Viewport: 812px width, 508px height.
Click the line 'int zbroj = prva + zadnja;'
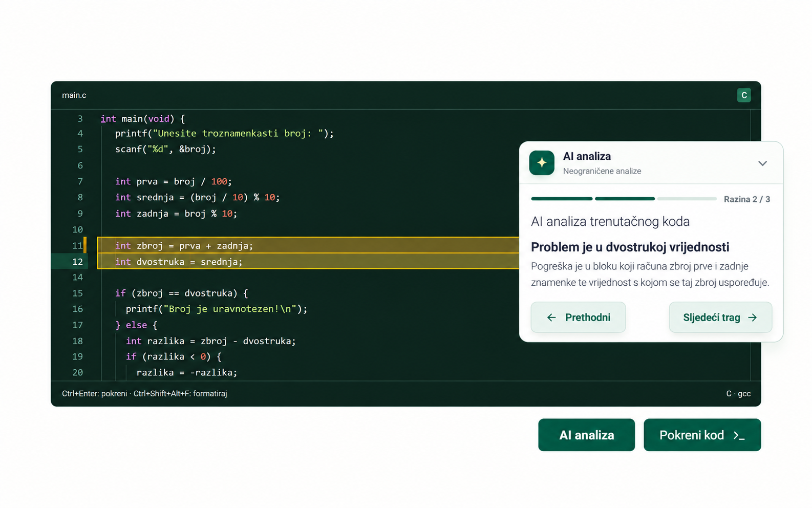pyautogui.click(x=184, y=246)
